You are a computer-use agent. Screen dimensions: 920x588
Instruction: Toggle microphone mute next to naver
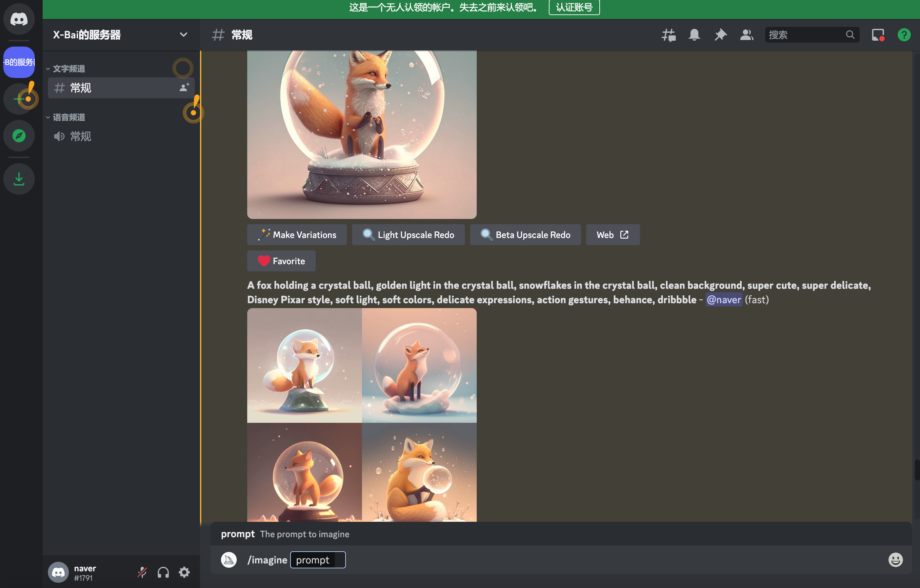click(142, 572)
